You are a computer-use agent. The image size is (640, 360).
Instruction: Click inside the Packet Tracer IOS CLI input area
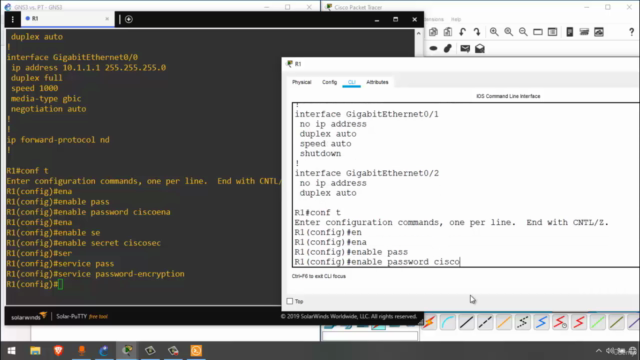tap(465, 185)
